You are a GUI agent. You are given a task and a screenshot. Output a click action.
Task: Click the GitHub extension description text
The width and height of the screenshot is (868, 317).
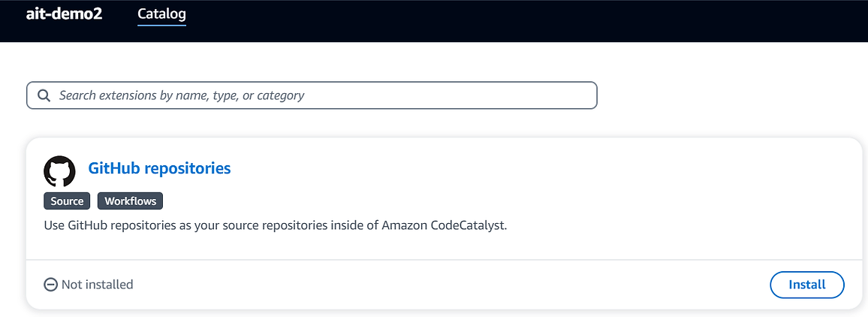point(276,227)
